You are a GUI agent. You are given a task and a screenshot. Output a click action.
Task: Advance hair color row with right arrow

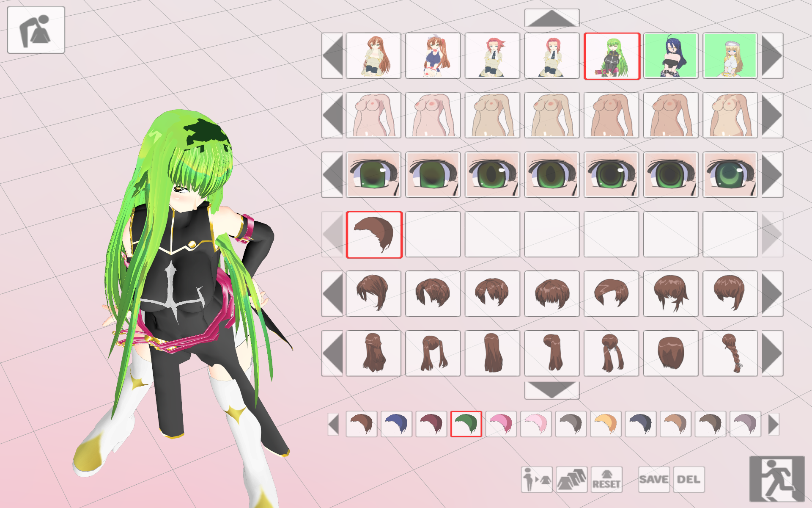774,424
